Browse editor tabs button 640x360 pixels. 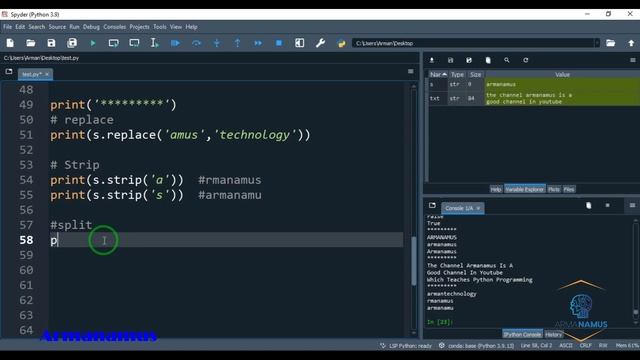tap(9, 71)
